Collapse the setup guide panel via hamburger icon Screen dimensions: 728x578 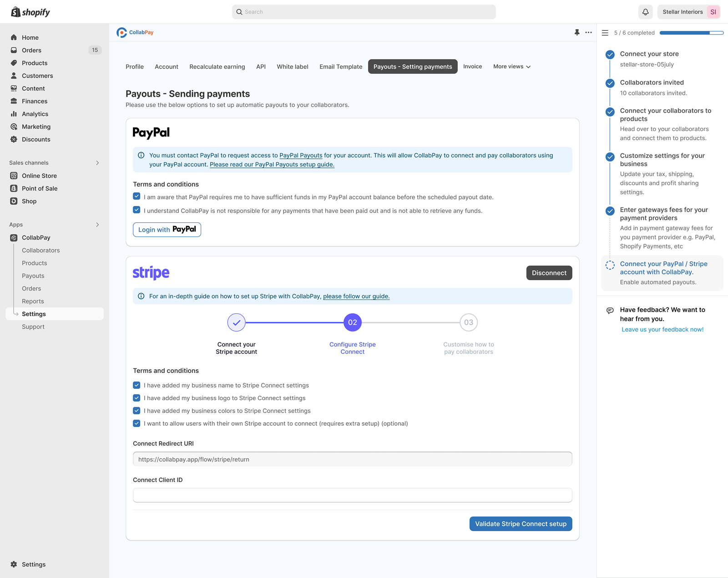click(605, 32)
